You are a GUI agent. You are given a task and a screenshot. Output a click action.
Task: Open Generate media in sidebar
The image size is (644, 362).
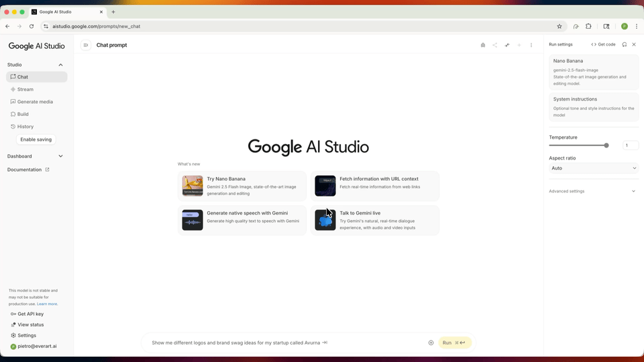coord(36,102)
